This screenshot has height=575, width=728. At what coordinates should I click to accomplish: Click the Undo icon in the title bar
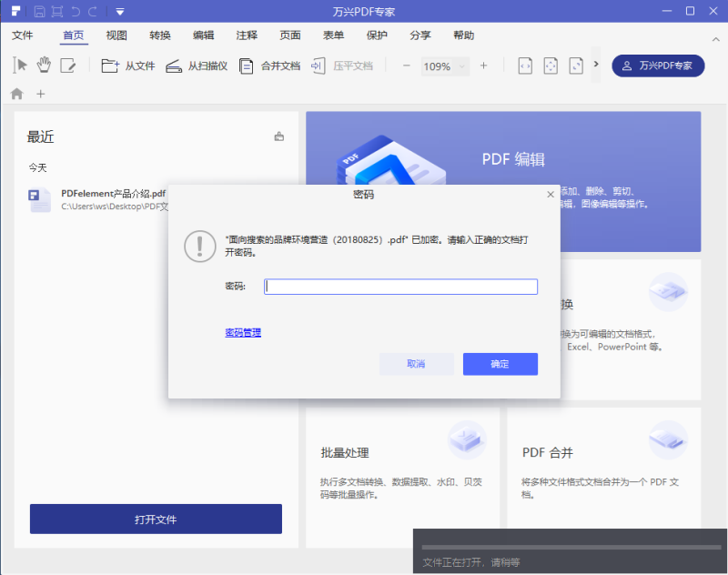pyautogui.click(x=76, y=12)
